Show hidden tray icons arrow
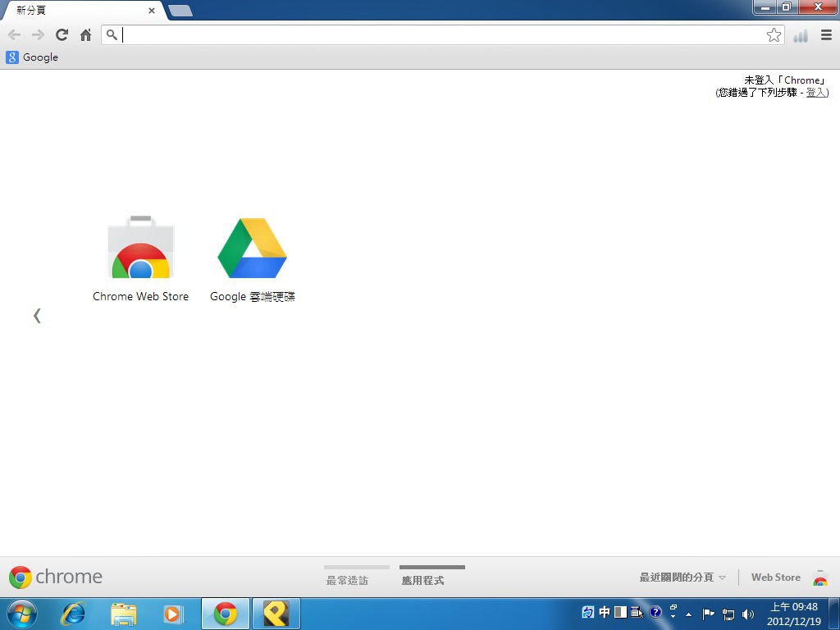This screenshot has width=840, height=630. 688,614
